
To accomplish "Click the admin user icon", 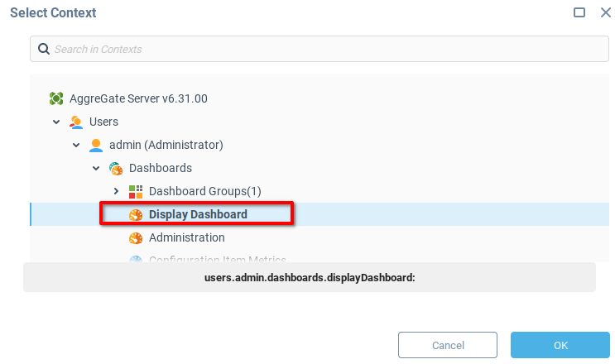I will (96, 145).
